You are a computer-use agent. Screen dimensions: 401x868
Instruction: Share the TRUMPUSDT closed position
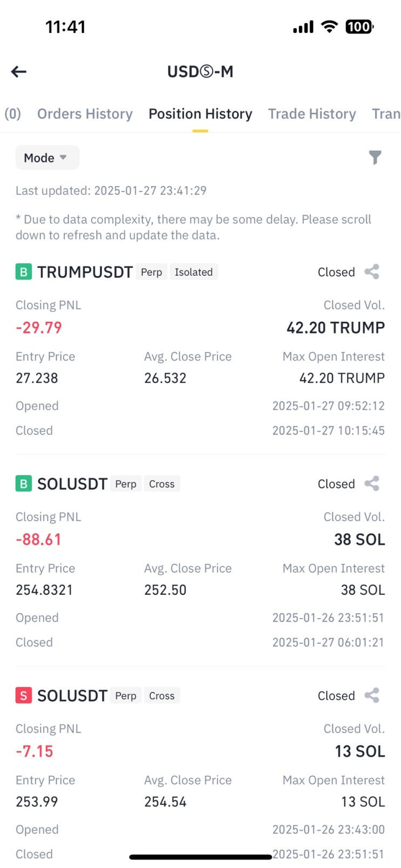click(x=372, y=272)
